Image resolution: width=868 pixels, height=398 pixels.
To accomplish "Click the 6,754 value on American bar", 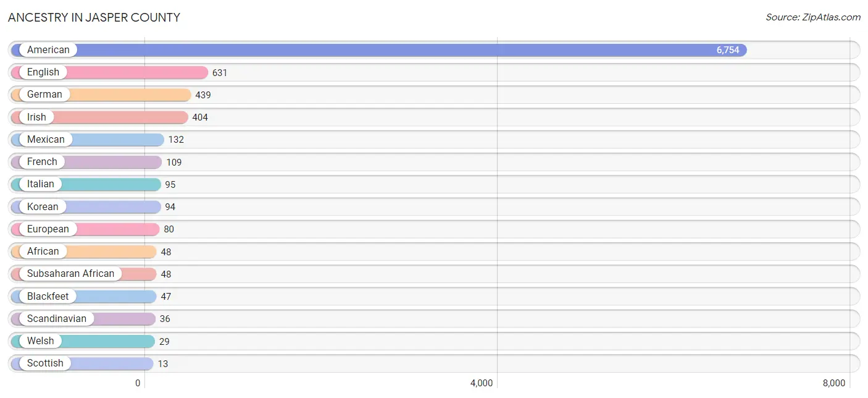I will pos(728,50).
